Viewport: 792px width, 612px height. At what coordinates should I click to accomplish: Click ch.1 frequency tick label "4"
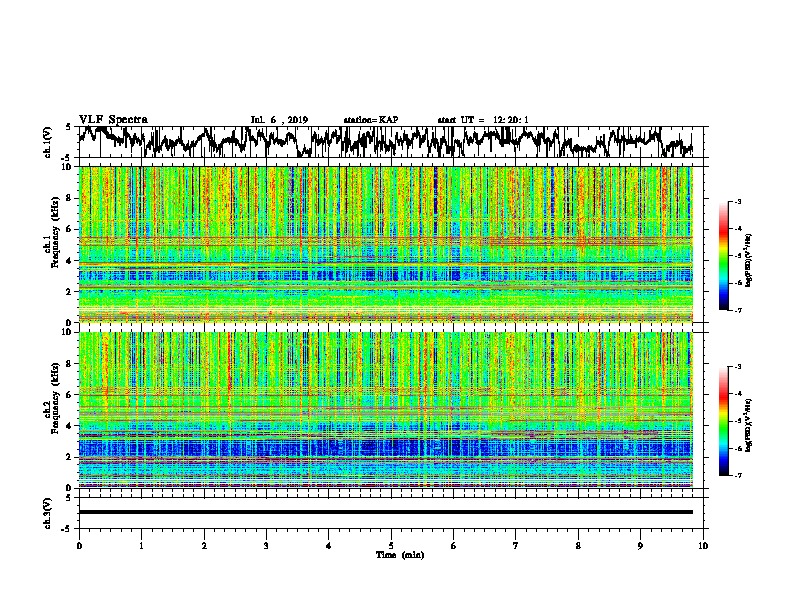tap(70, 261)
